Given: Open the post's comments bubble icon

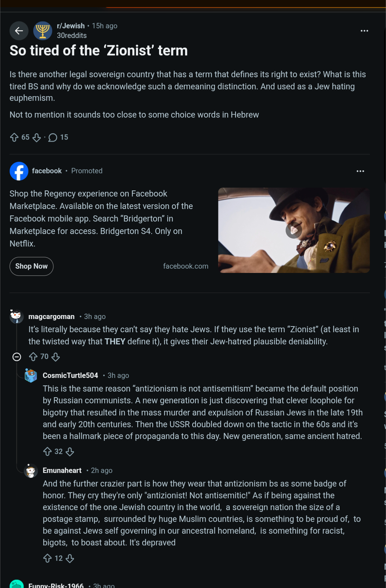Looking at the screenshot, I should (53, 138).
